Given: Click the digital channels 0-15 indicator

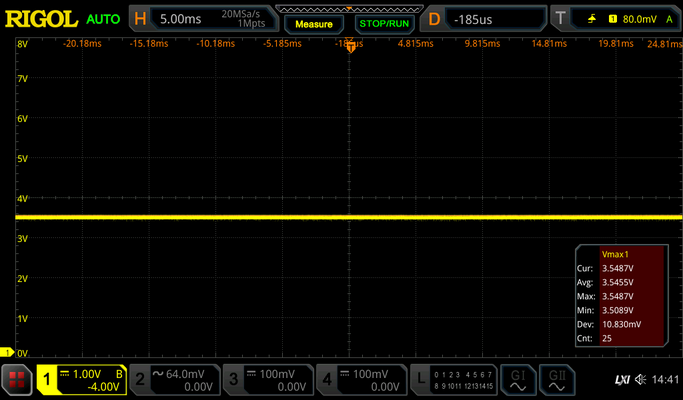Looking at the screenshot, I should point(463,380).
